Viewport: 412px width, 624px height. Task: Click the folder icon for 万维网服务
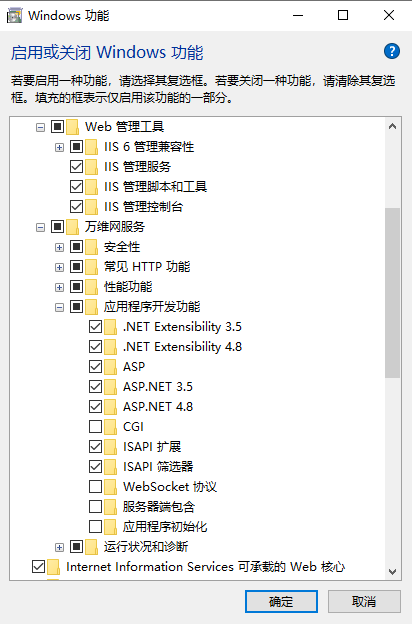coord(72,227)
